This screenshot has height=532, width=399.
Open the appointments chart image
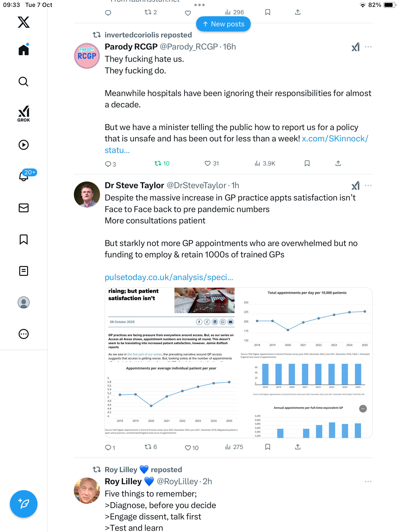[x=238, y=363]
